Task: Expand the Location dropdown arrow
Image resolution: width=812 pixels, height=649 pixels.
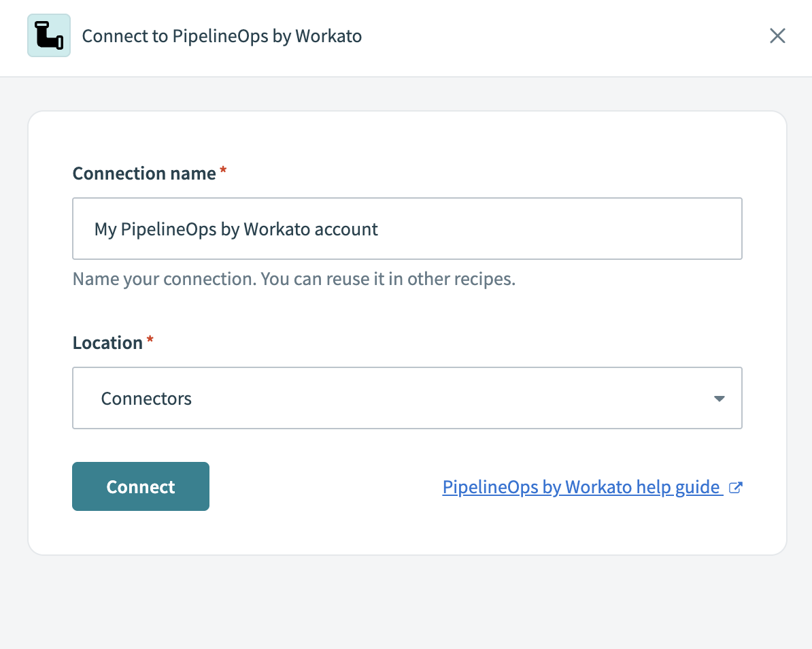Action: 719,399
